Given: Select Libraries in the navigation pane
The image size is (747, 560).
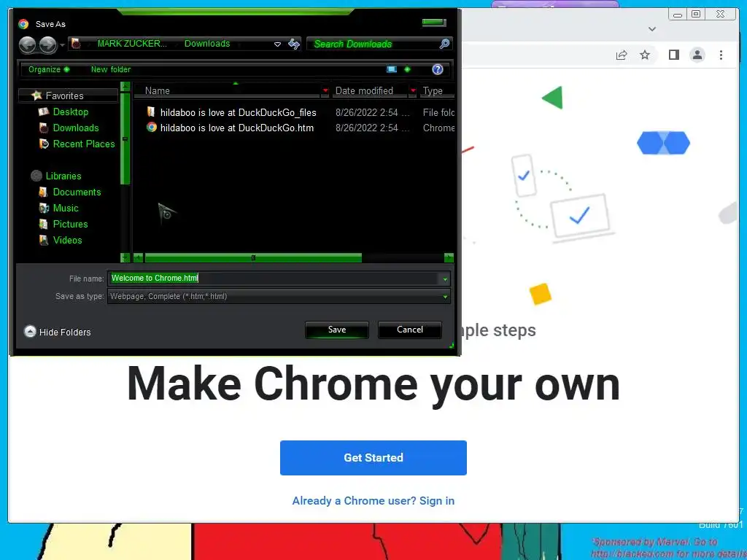Looking at the screenshot, I should (x=63, y=176).
